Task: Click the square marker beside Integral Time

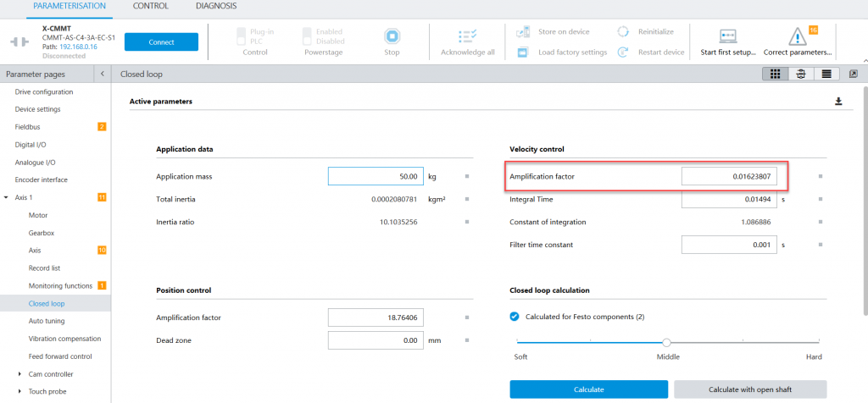Action: pos(821,199)
